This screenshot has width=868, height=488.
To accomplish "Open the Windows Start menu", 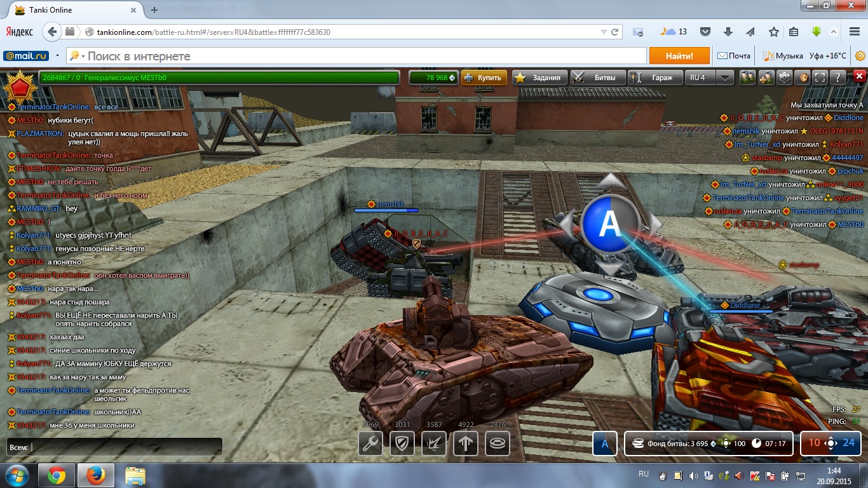I will 17,475.
